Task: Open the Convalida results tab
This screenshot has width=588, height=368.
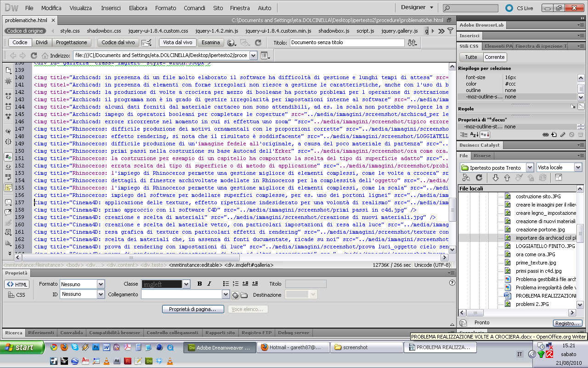Action: [x=72, y=333]
